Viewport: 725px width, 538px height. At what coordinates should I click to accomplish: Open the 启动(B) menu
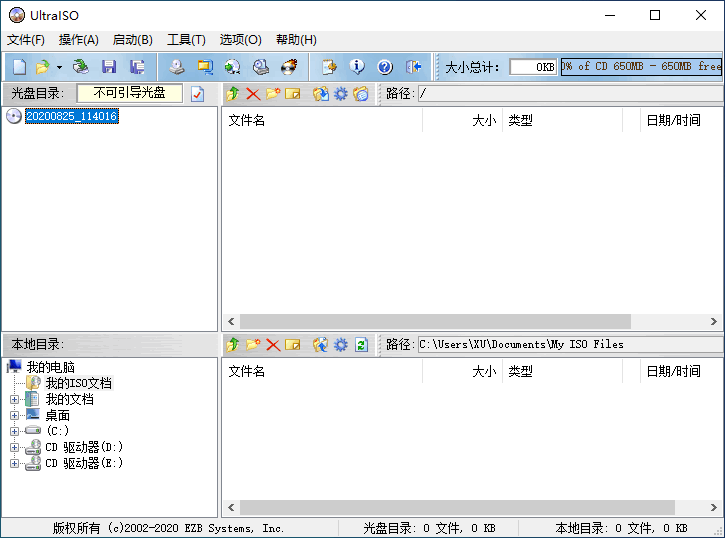pyautogui.click(x=133, y=40)
